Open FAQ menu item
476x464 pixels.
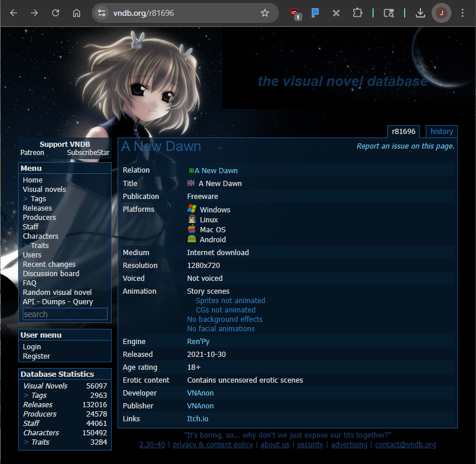[29, 283]
